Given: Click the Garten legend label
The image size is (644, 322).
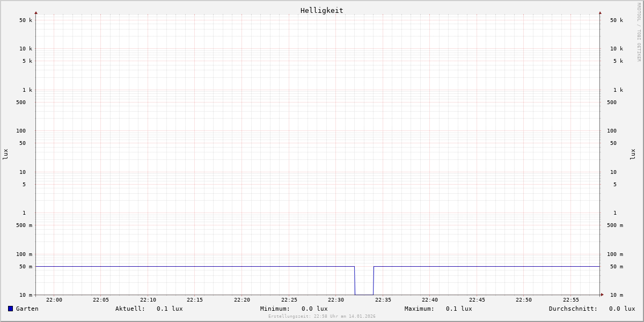Looking at the screenshot, I should click(x=27, y=309).
